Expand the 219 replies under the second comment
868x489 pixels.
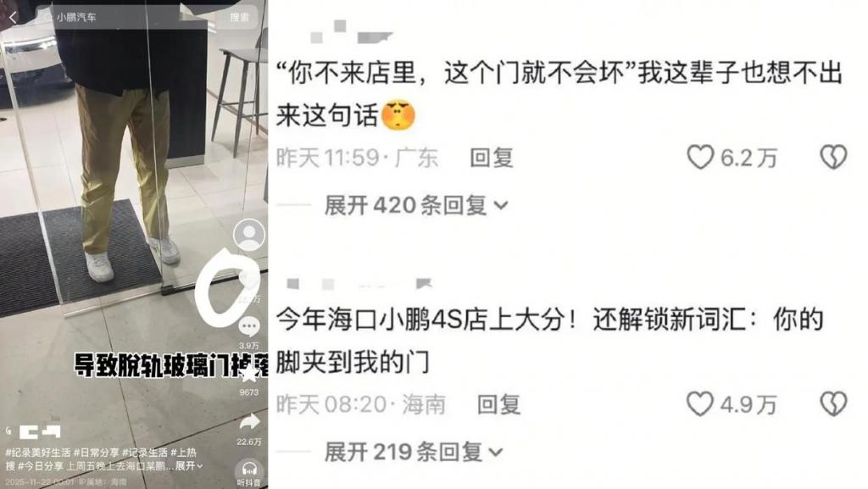click(x=414, y=452)
